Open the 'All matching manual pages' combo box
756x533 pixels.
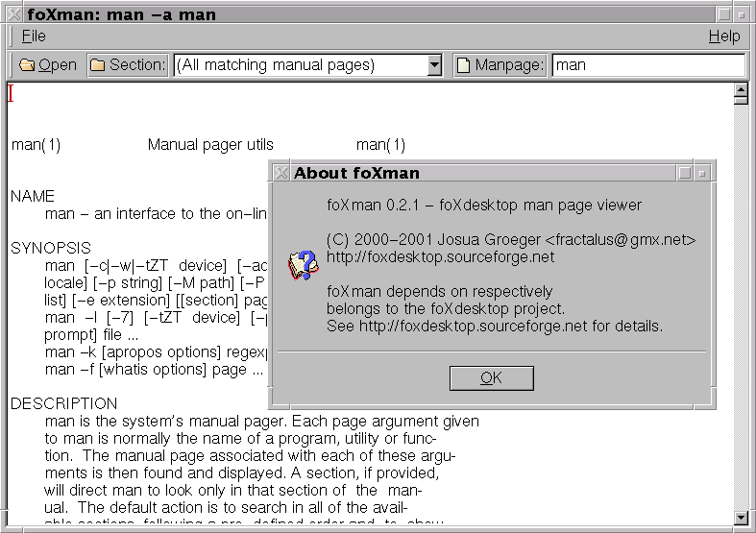click(x=300, y=65)
